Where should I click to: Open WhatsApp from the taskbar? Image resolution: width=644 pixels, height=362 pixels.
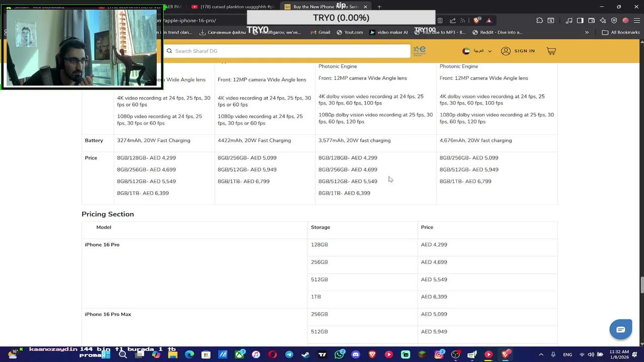point(339,354)
